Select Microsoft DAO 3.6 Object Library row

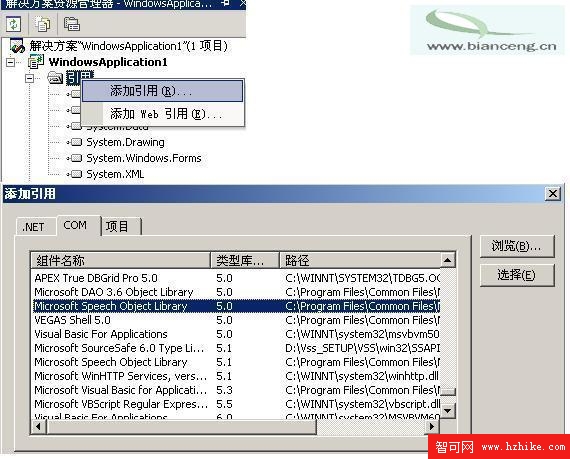click(236, 292)
